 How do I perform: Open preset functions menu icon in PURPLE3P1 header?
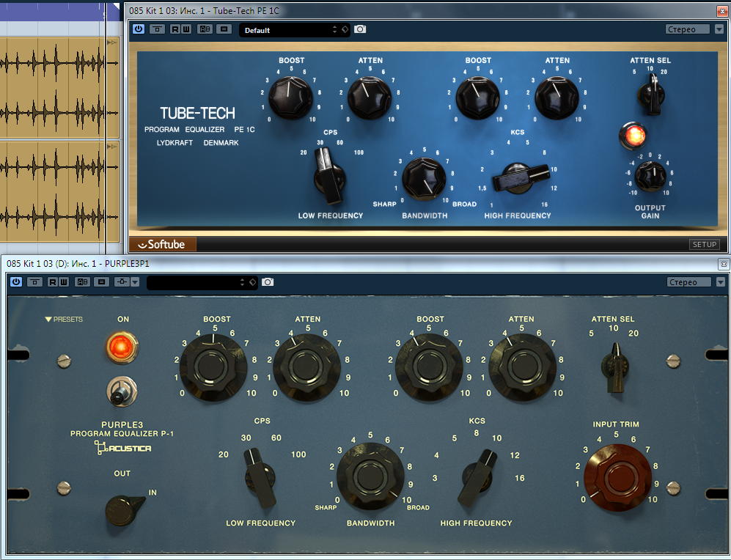(x=101, y=282)
